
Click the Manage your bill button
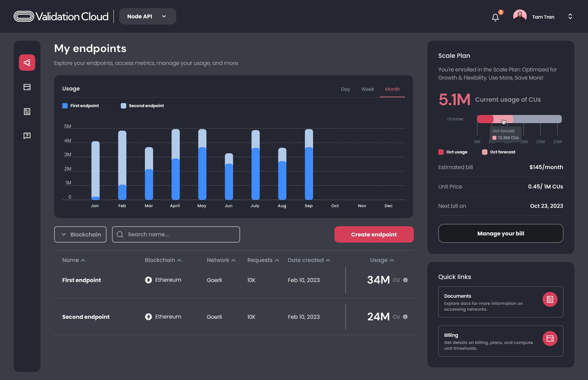click(500, 233)
